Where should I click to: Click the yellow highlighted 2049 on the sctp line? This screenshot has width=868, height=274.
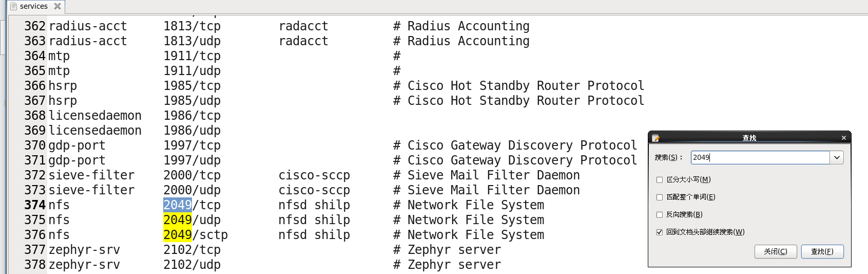(178, 235)
